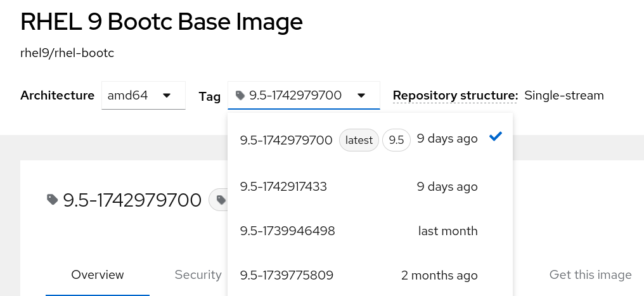
Task: Click the '9 days ago' text beside 9.5-1742917433
Action: [x=448, y=187]
